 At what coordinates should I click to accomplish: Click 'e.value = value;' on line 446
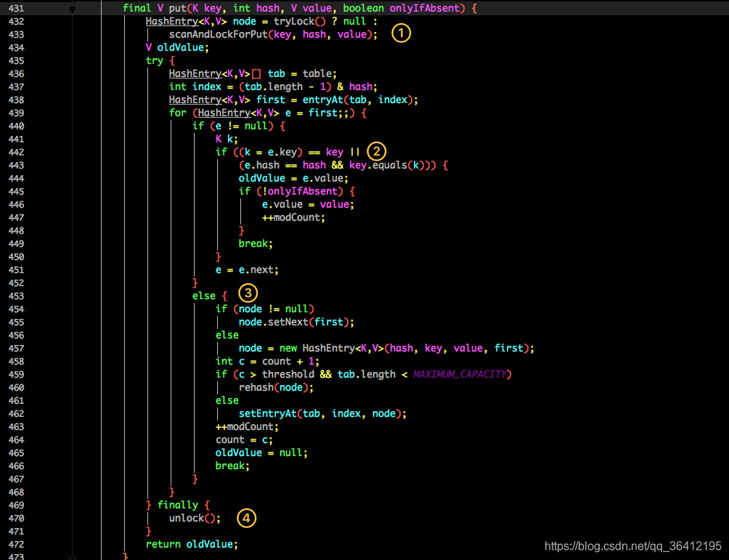(x=309, y=205)
